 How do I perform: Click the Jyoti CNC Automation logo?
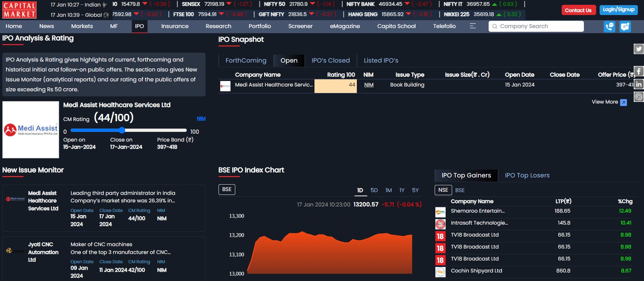[15, 251]
